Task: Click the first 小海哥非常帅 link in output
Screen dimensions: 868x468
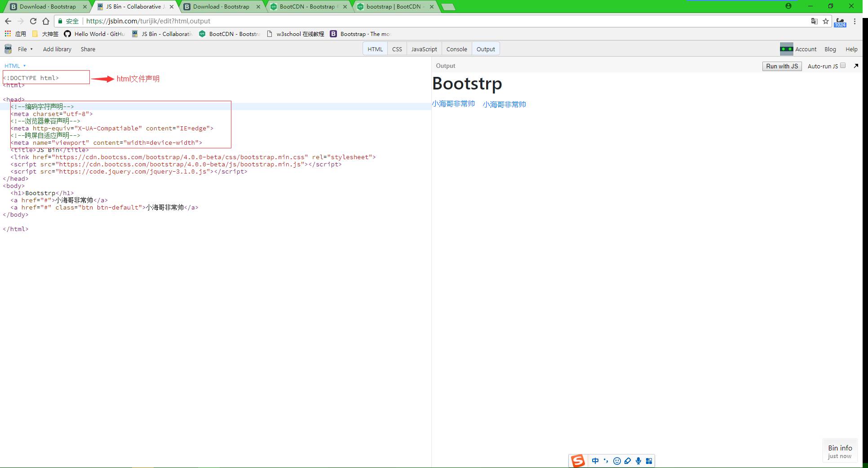Action: click(453, 104)
